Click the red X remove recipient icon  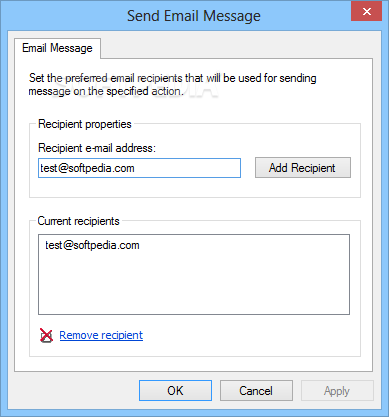pos(46,335)
